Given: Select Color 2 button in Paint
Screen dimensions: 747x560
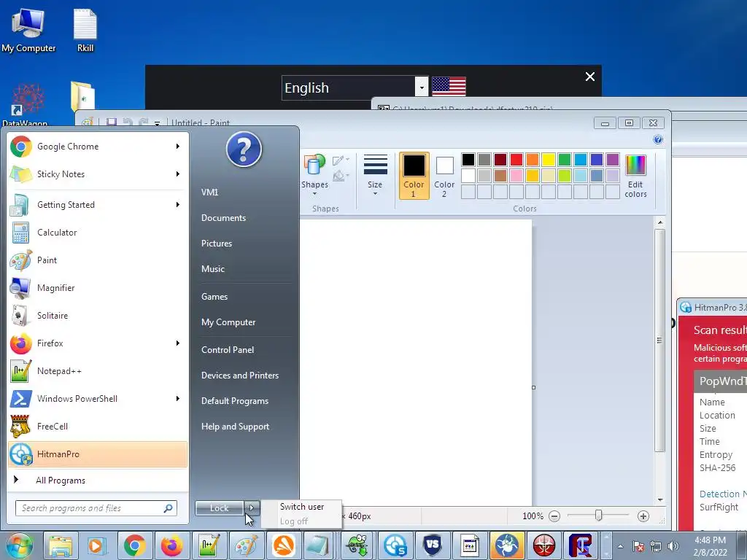Looking at the screenshot, I should 444,176.
